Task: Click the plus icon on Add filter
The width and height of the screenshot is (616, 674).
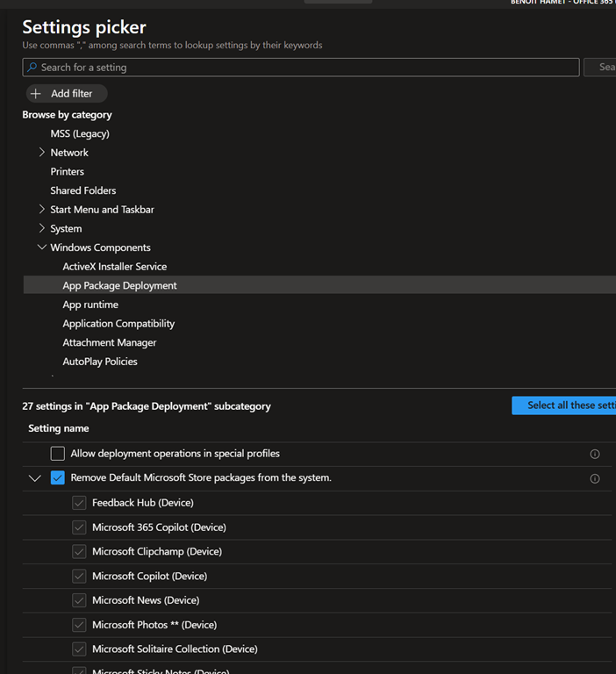Action: (36, 93)
